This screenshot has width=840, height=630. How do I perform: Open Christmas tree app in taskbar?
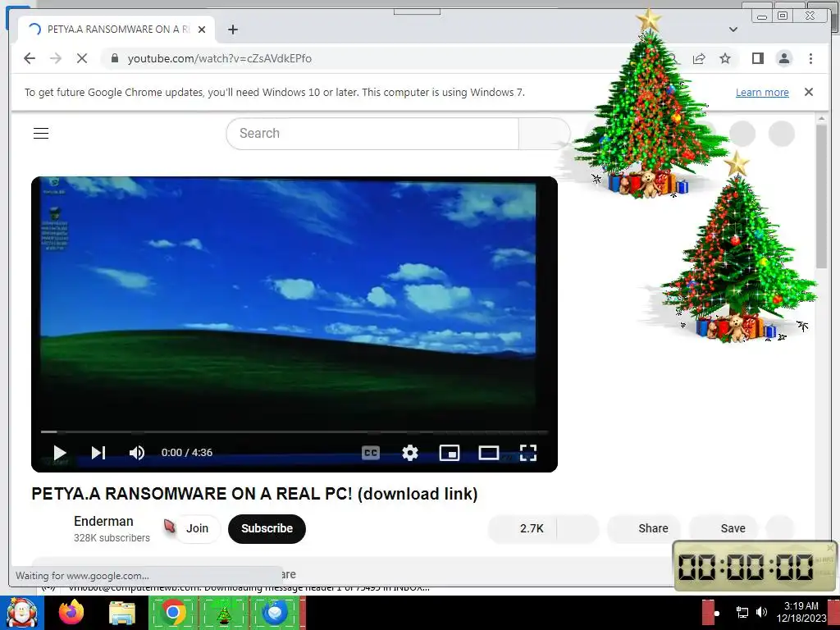click(x=224, y=613)
